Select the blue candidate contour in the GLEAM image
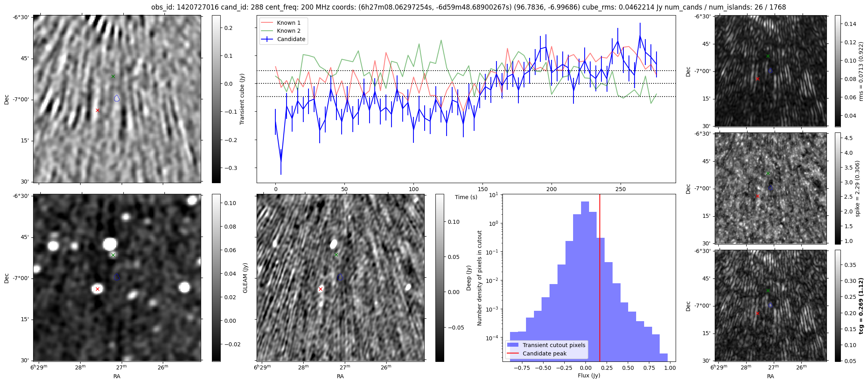This screenshot has height=383, width=868. click(117, 277)
